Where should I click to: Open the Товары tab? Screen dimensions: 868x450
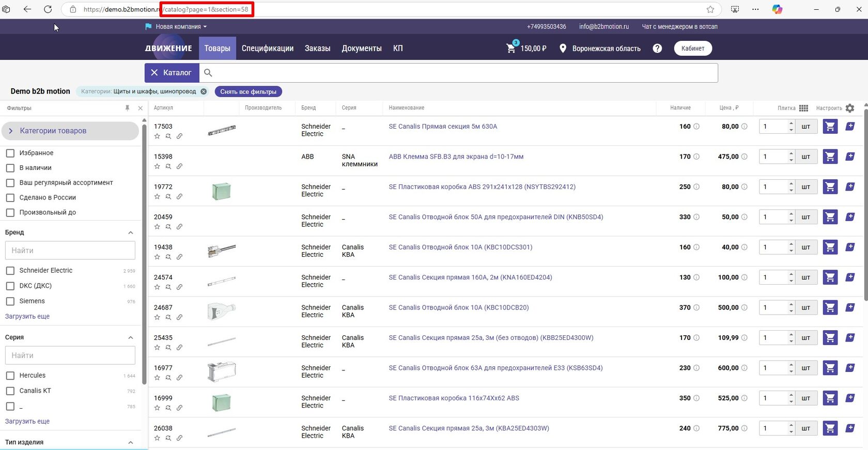[217, 48]
